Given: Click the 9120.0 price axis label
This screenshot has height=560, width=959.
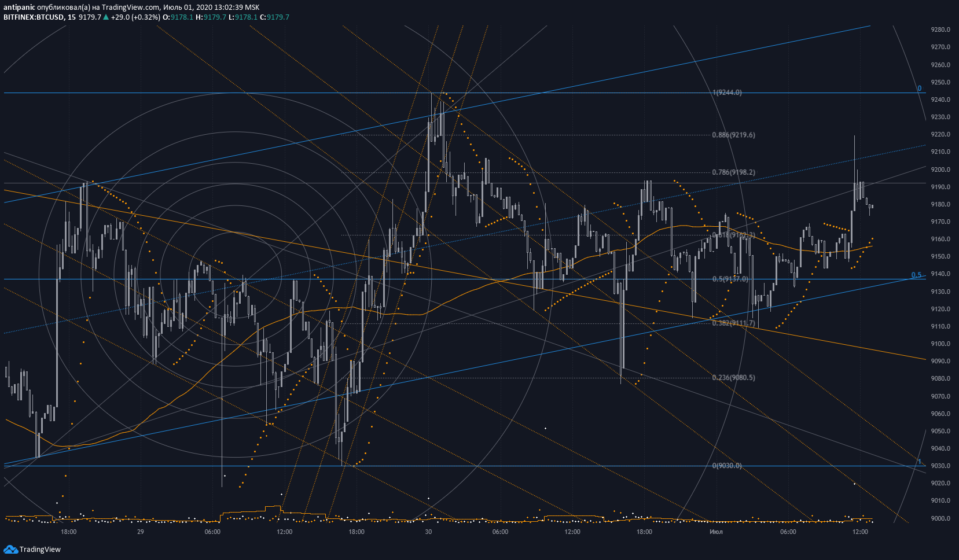Looking at the screenshot, I should pyautogui.click(x=940, y=309).
